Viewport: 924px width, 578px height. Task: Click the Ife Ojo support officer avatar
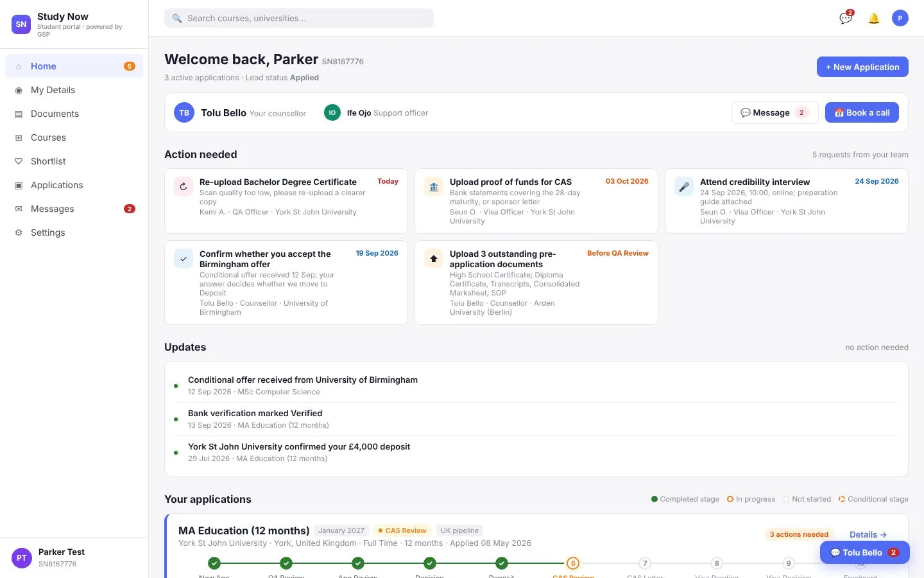click(332, 113)
